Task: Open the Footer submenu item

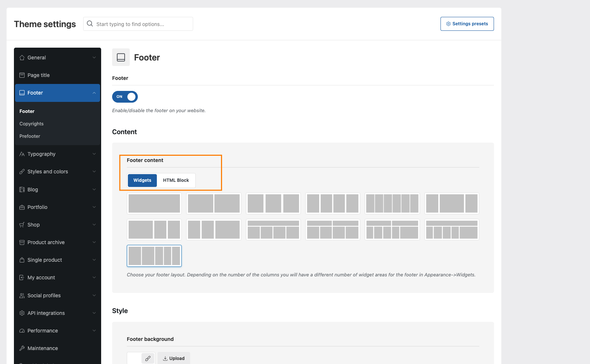Action: [27, 111]
